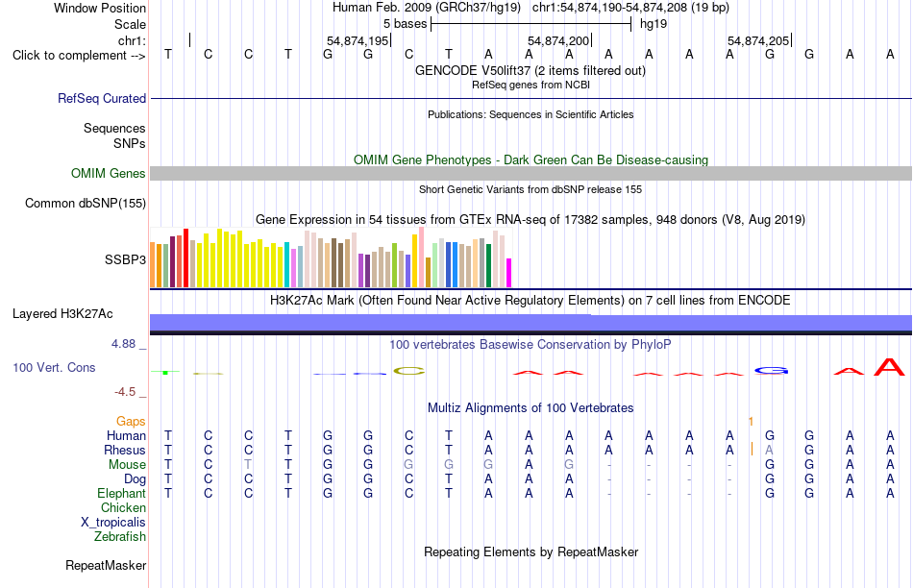This screenshot has height=588, width=913.
Task: Click the SSBP3 GTEx expression label
Action: [x=125, y=259]
